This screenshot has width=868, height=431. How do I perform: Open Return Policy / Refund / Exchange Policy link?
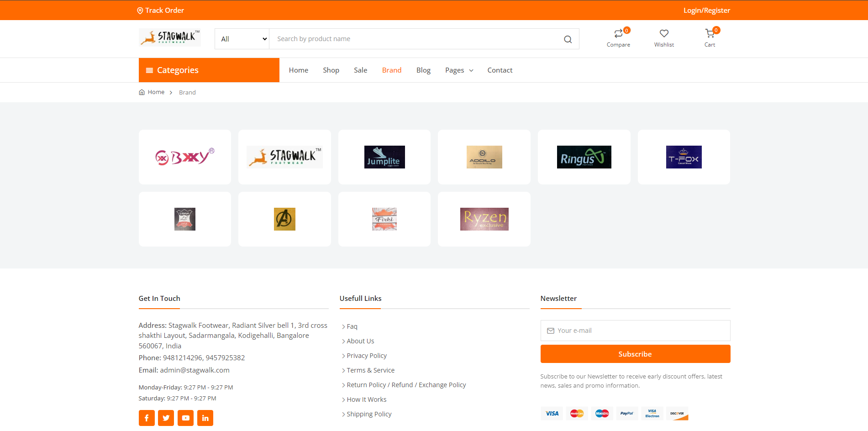click(x=406, y=385)
